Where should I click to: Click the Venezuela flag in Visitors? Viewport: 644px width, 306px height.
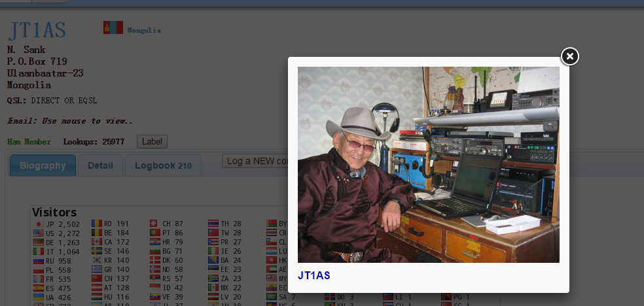tap(155, 297)
